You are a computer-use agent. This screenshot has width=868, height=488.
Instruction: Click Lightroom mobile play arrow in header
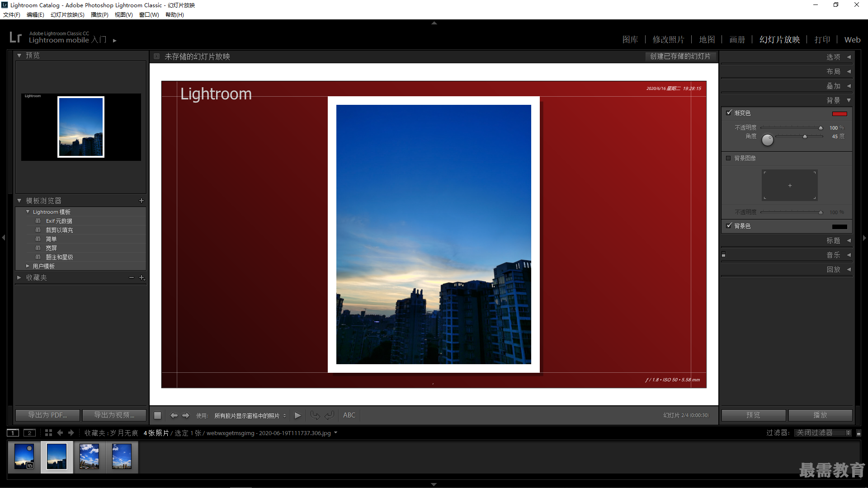pos(114,41)
